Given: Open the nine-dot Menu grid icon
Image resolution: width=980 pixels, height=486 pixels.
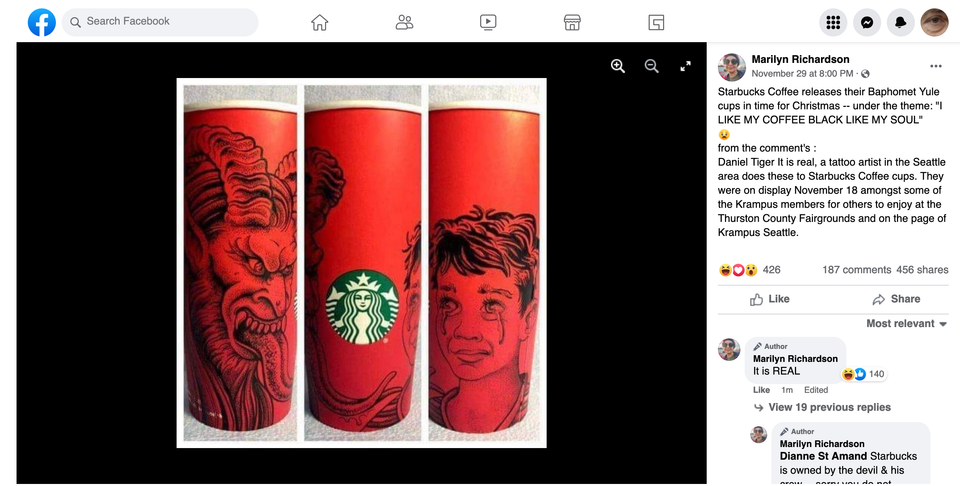Looking at the screenshot, I should [x=833, y=22].
